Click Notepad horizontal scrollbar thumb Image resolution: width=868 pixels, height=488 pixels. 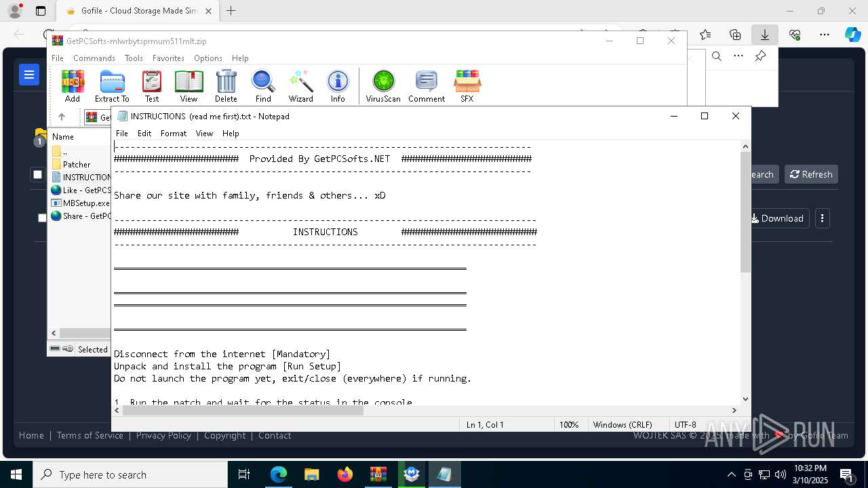(x=243, y=410)
